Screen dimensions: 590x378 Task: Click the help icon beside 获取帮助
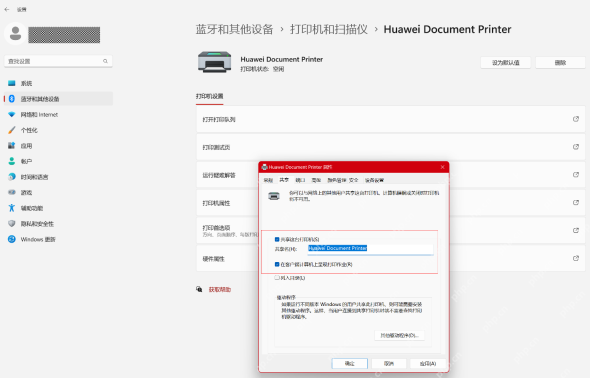coord(199,289)
